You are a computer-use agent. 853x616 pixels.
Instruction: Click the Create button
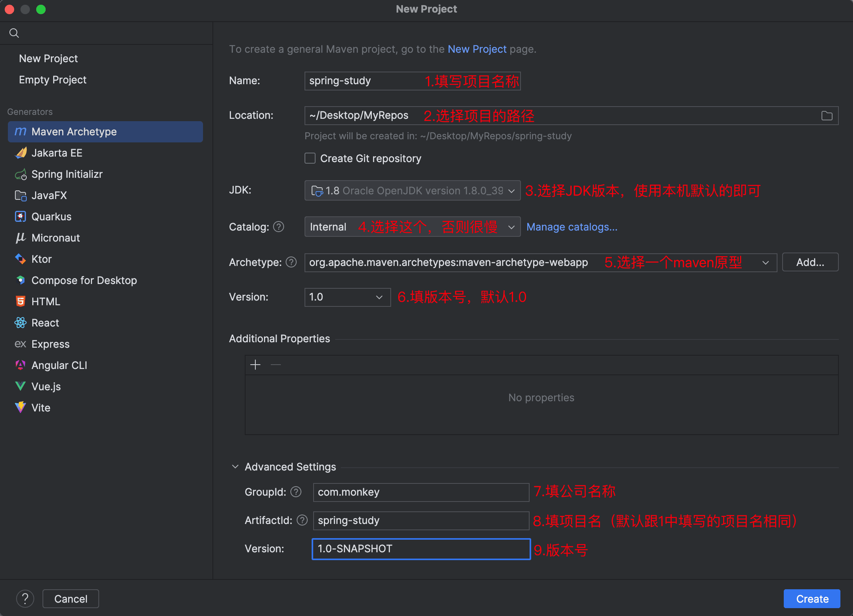[812, 599]
